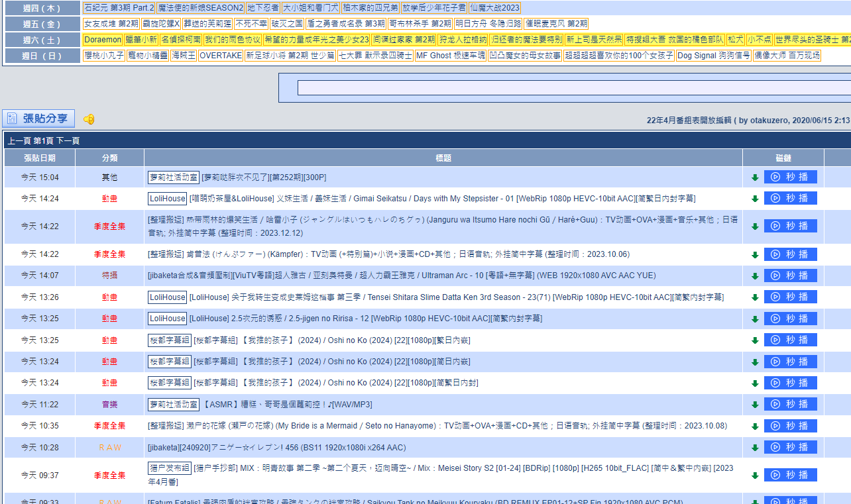Play 秒播 for Ultraman Arc 10
The width and height of the screenshot is (851, 504).
pyautogui.click(x=791, y=275)
